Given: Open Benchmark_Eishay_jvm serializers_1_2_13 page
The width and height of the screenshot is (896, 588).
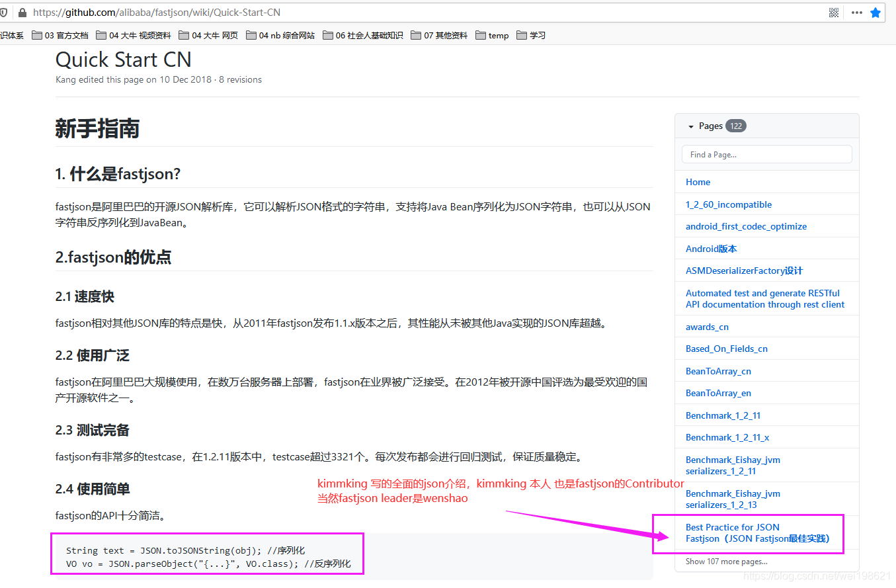Looking at the screenshot, I should point(733,499).
